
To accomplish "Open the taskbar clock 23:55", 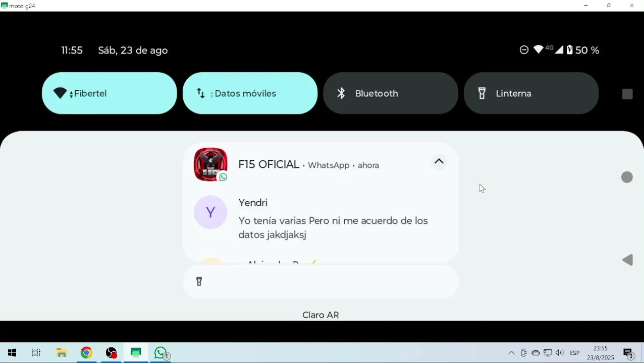I will click(x=601, y=353).
